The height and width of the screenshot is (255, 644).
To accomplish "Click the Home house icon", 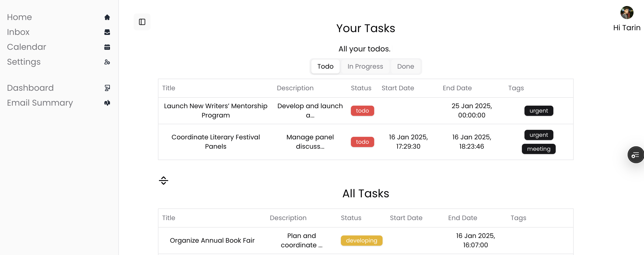I will pos(107,17).
